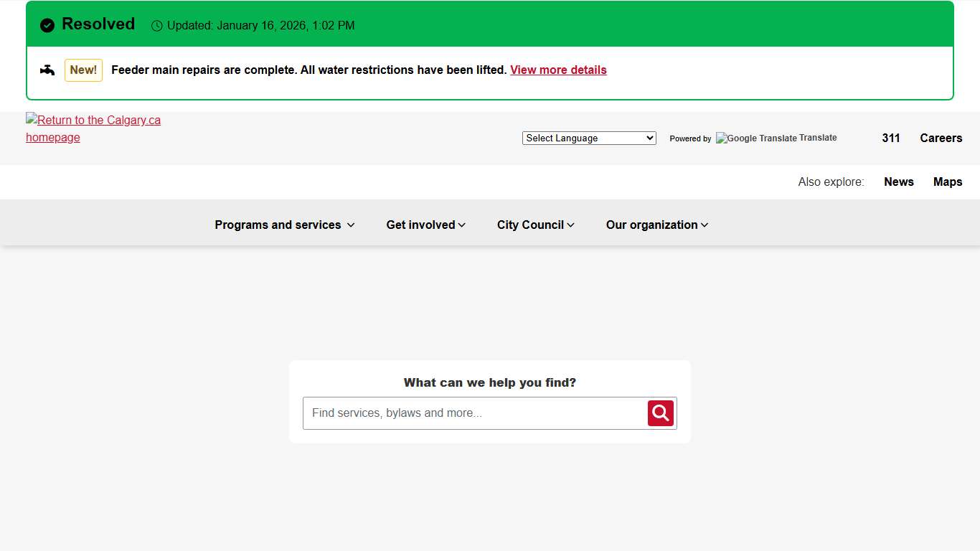Click the feeder main repairs message text
Screen dimensions: 980x551
coord(308,70)
